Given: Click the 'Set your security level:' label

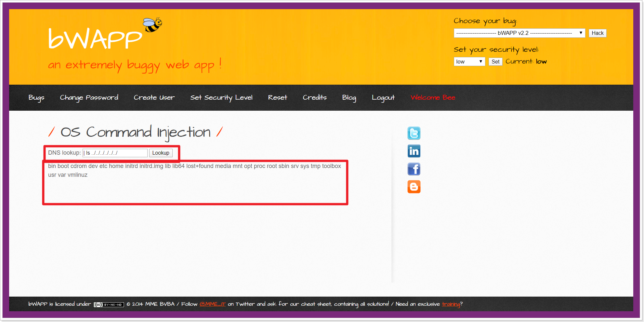Looking at the screenshot, I should [496, 49].
